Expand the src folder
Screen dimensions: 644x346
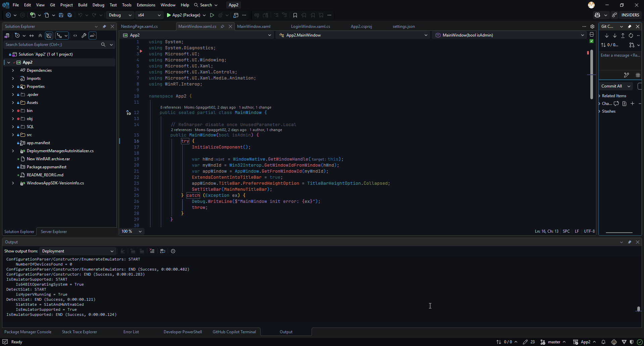(x=13, y=135)
